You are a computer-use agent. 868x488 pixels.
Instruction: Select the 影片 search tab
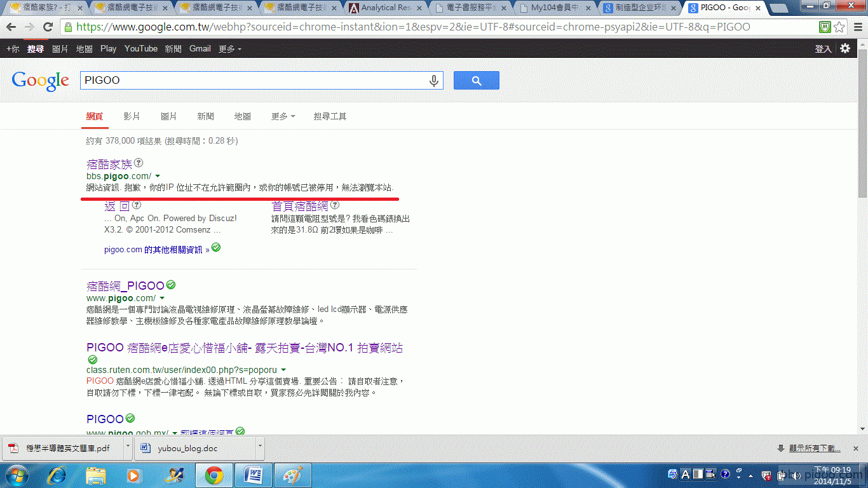(x=132, y=116)
